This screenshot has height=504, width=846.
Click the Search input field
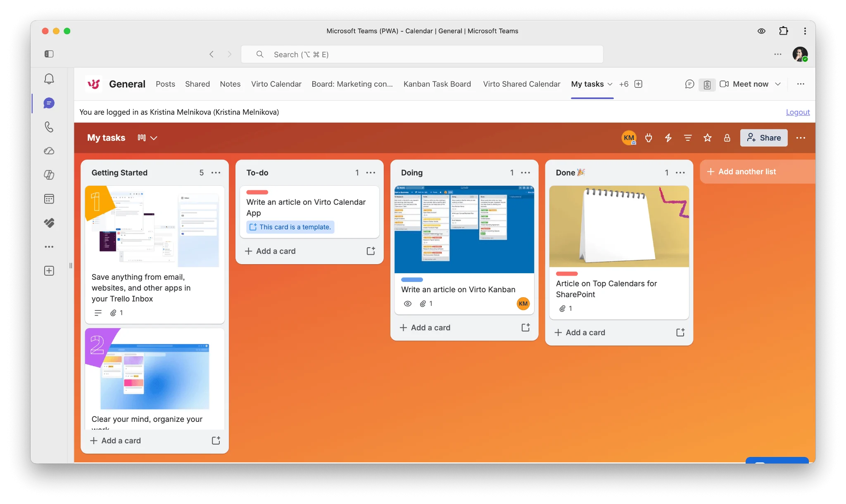click(x=422, y=54)
